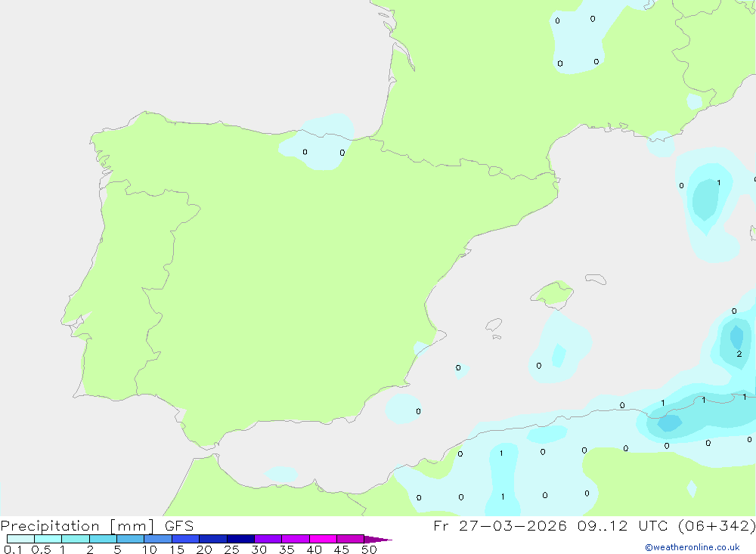Click the 5–10 mm legend color swatch
Image resolution: width=756 pixels, height=554 pixels.
coord(130,539)
